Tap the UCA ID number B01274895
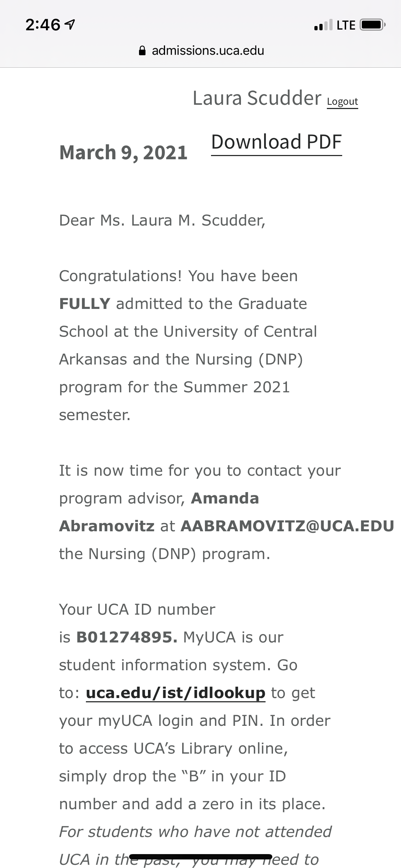 point(127,637)
